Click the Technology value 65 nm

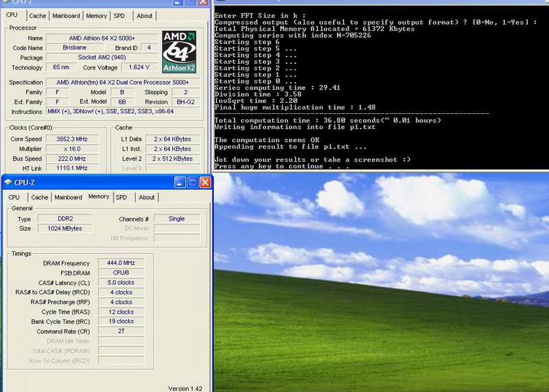(x=61, y=67)
